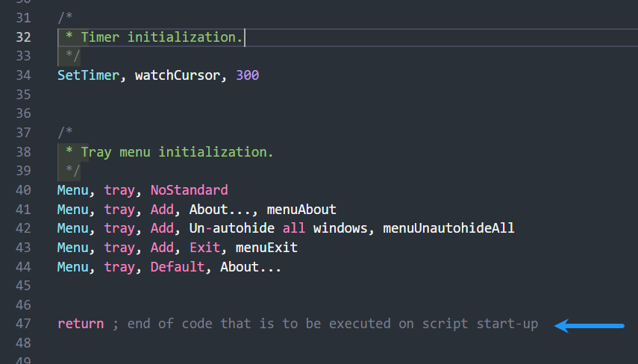
Task: Click line number 40 in the gutter
Action: pos(23,190)
